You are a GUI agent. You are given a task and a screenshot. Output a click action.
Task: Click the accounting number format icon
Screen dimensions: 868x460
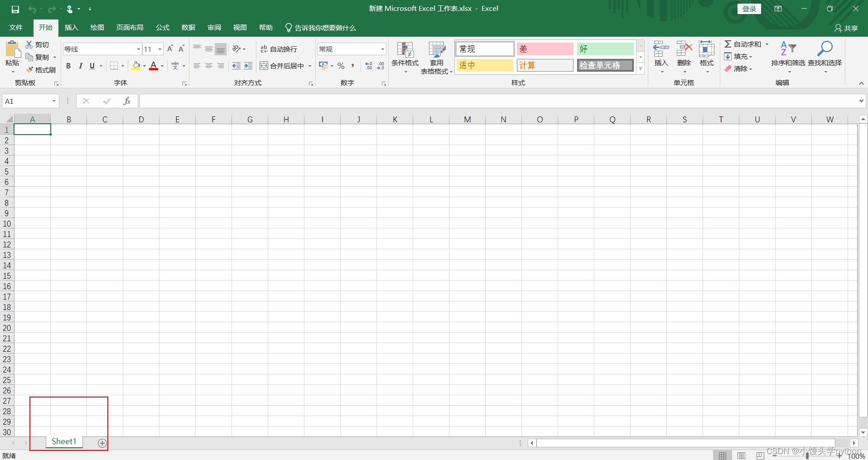pyautogui.click(x=323, y=66)
